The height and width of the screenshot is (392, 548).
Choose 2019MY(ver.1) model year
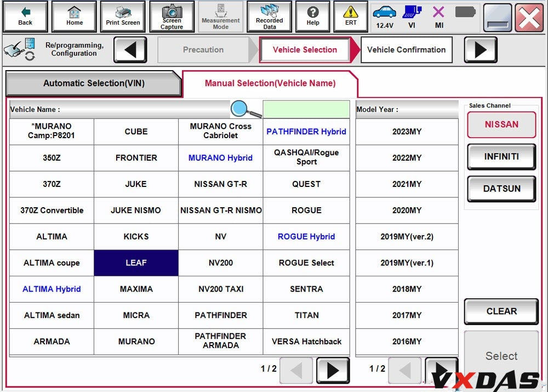point(407,263)
